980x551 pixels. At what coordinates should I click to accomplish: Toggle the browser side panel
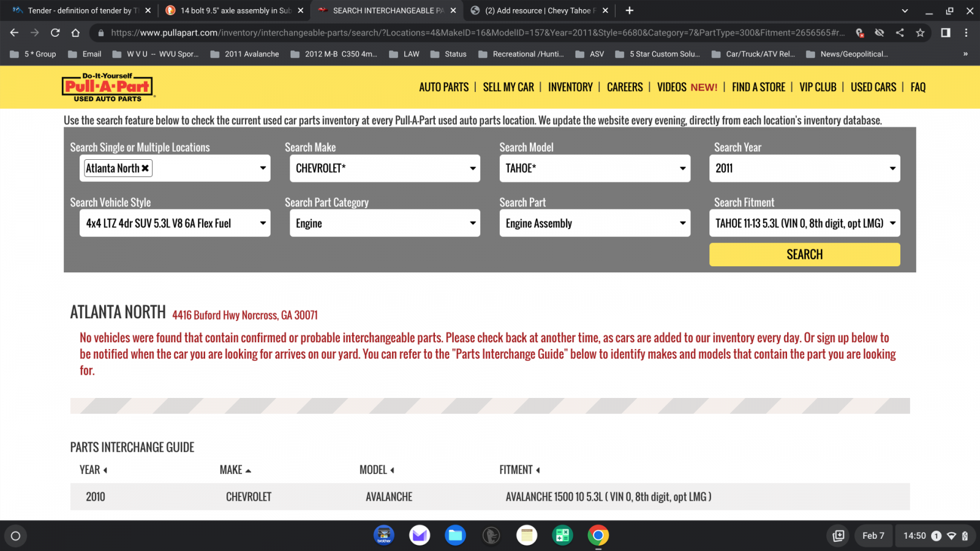946,32
